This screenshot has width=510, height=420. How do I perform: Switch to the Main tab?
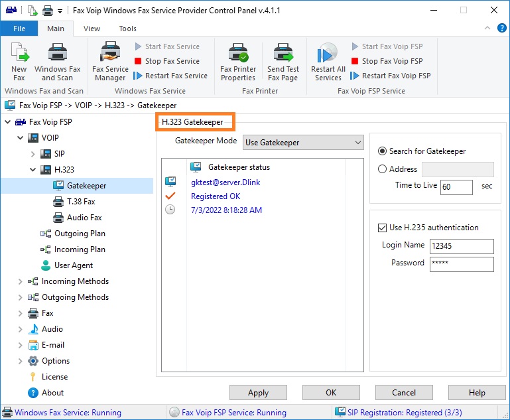point(56,29)
